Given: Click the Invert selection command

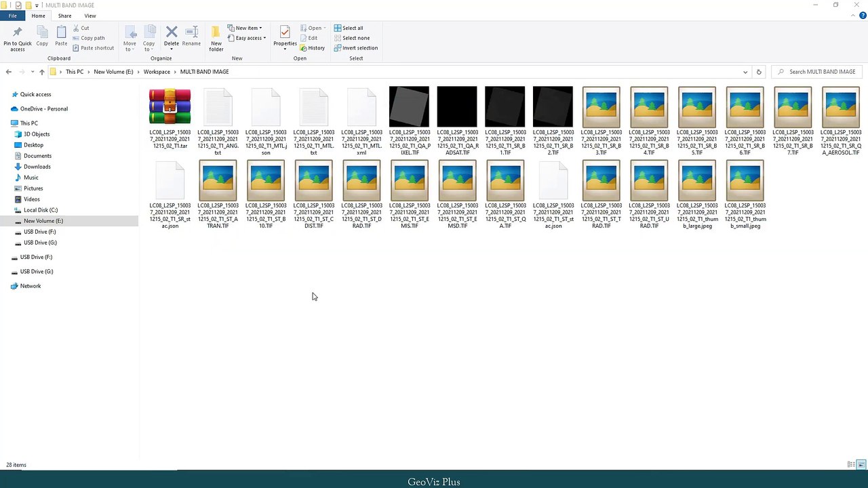Looking at the screenshot, I should tap(355, 48).
